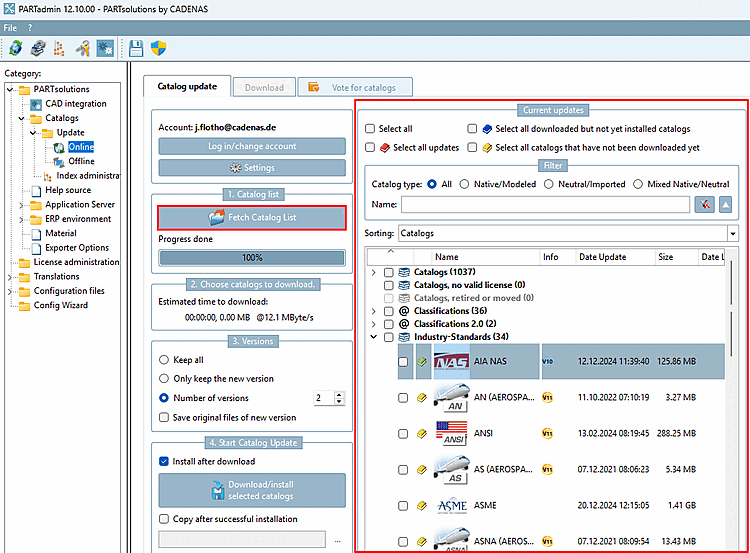Uncheck Install after download
Viewport: 750px width, 553px height.
click(x=164, y=462)
